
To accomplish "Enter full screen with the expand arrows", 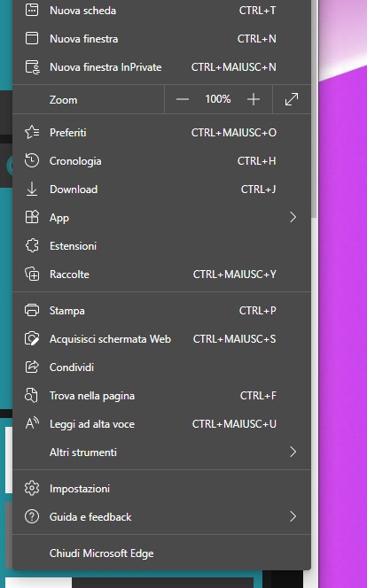I will click(x=292, y=99).
